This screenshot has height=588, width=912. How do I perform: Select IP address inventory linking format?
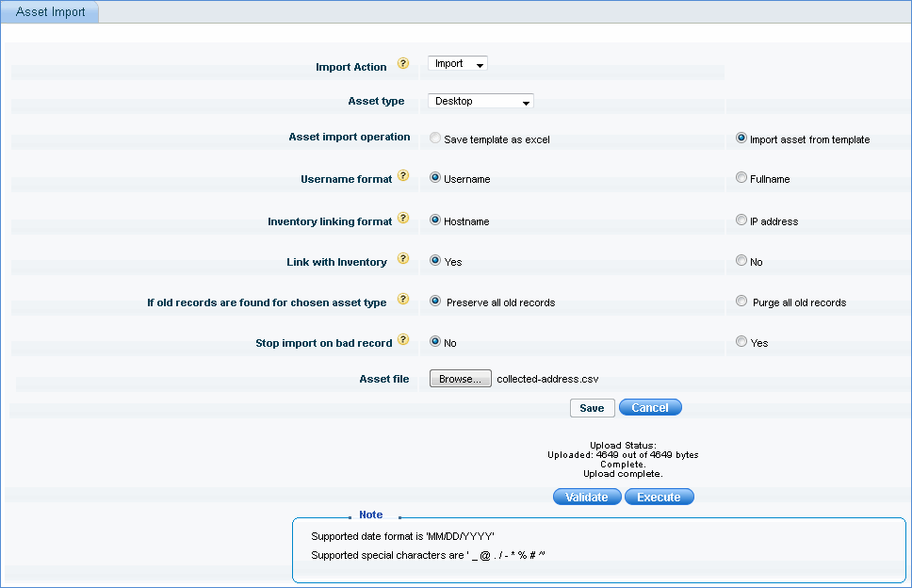tap(741, 220)
